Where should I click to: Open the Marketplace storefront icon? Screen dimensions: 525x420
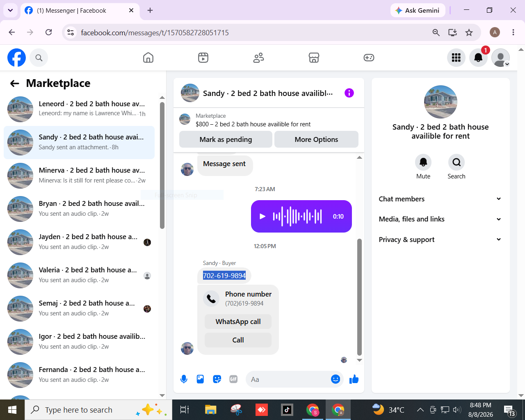click(x=314, y=58)
